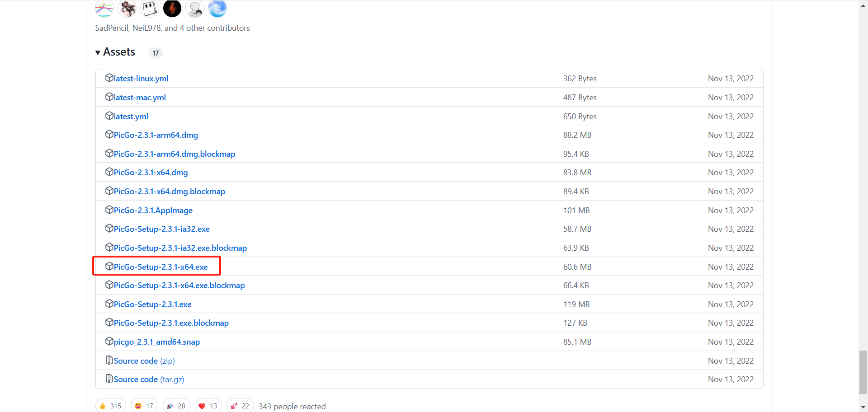Toggle the laughing face reaction with 17
The width and height of the screenshot is (868, 412).
(144, 406)
